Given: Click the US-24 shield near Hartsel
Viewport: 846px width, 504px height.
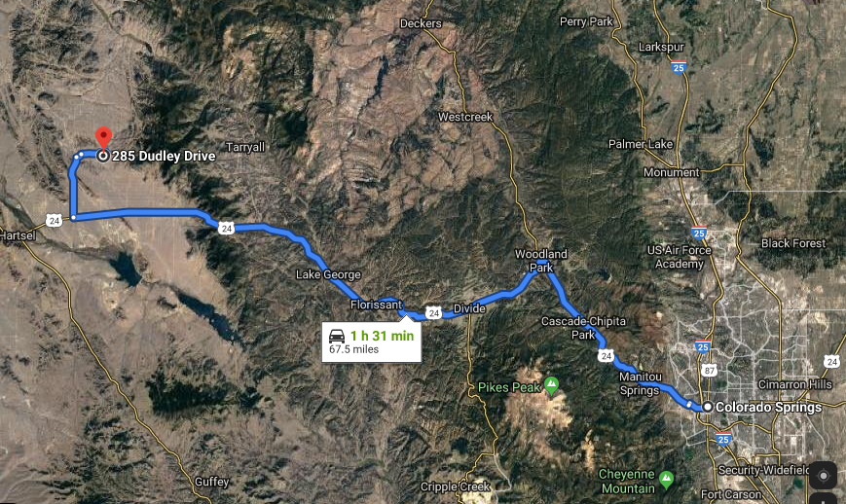Looking at the screenshot, I should [54, 221].
